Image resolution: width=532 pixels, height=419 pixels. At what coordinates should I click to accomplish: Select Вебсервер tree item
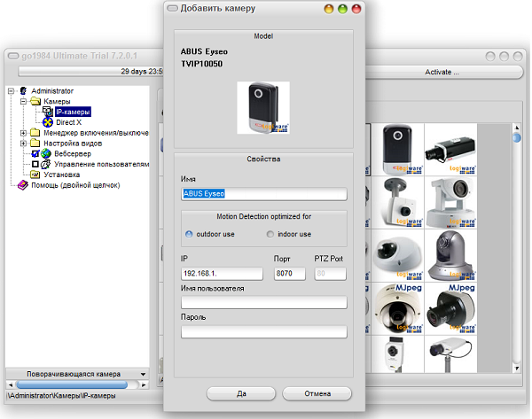(x=73, y=153)
